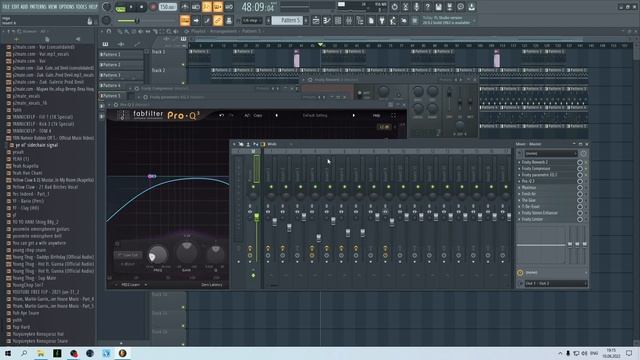Open Fruity Reeverb 2 slot arrow menu

(519, 162)
